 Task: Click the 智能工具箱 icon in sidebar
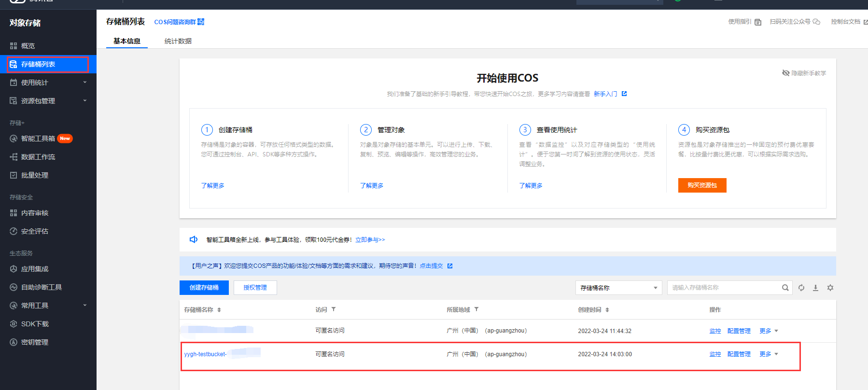14,139
